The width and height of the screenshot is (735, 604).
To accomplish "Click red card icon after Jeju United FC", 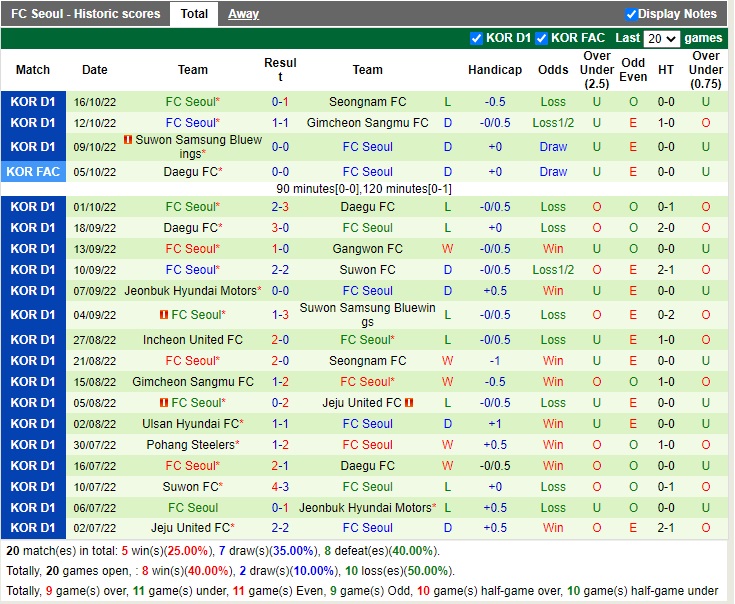I will point(409,403).
